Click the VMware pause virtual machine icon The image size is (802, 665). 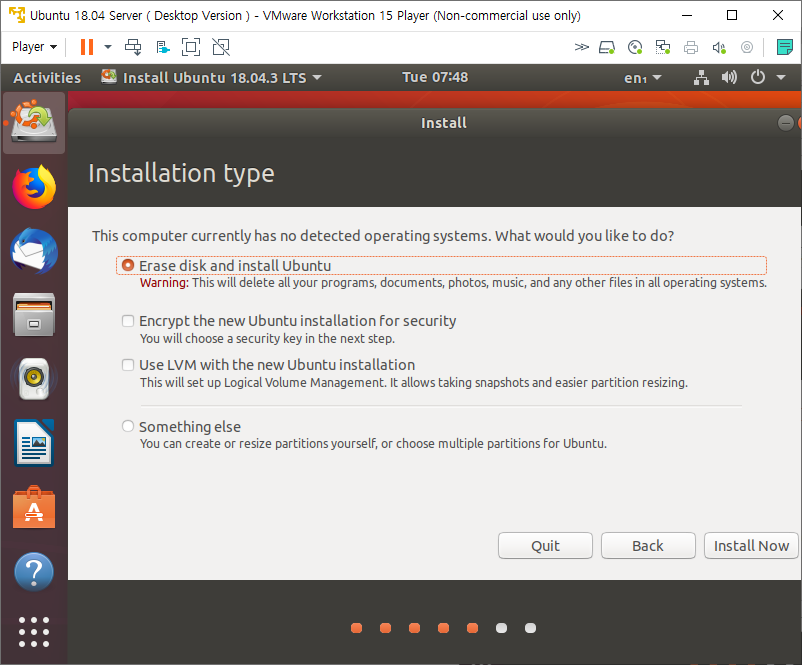click(x=87, y=47)
